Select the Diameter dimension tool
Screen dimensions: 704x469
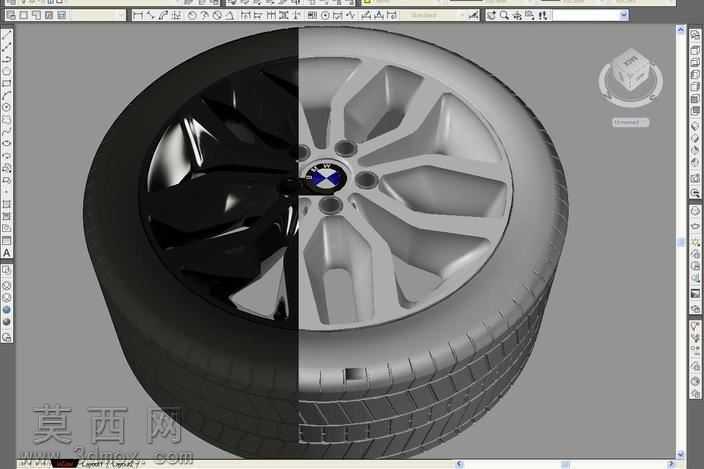pos(217,15)
